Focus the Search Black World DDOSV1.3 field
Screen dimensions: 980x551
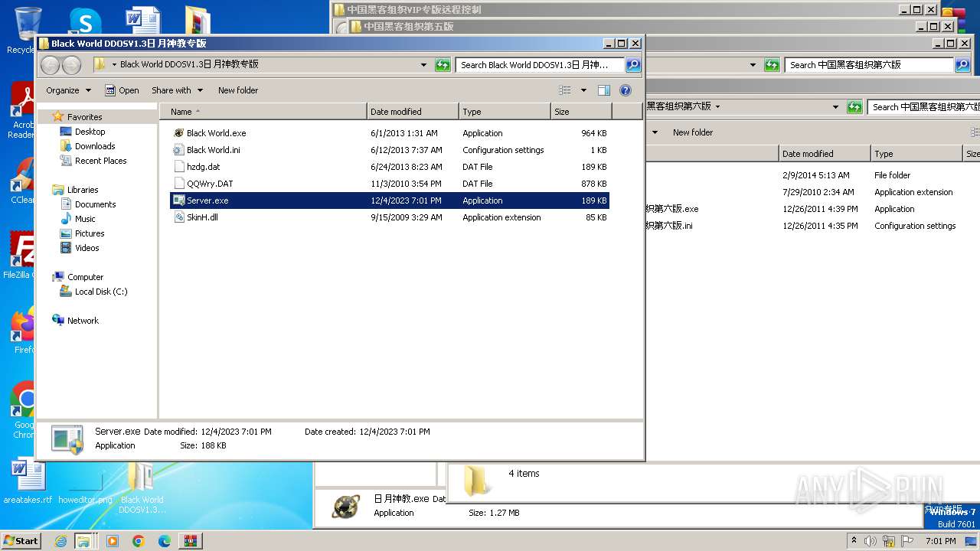541,65
